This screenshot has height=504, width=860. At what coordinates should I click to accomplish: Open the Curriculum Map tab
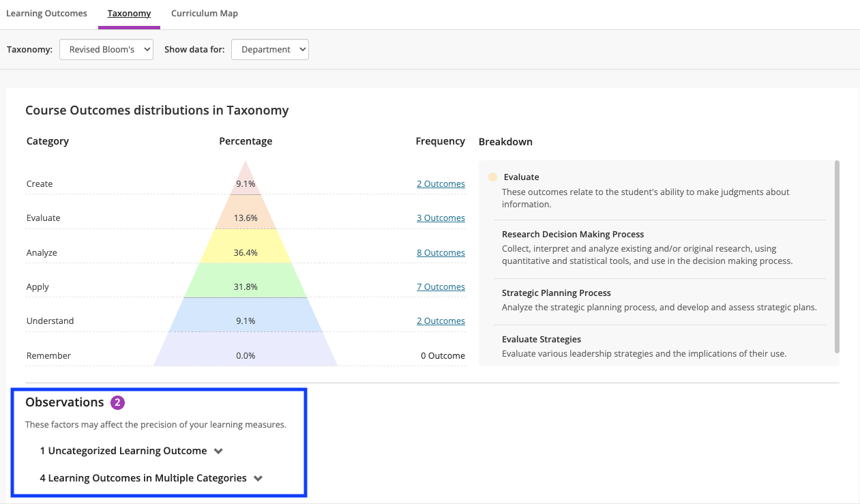coord(205,14)
